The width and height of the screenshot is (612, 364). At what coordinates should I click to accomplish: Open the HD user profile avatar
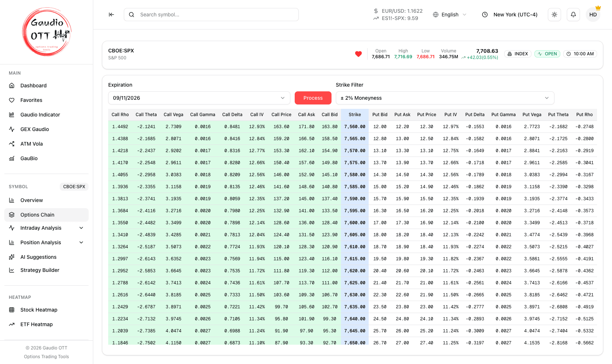pos(593,15)
